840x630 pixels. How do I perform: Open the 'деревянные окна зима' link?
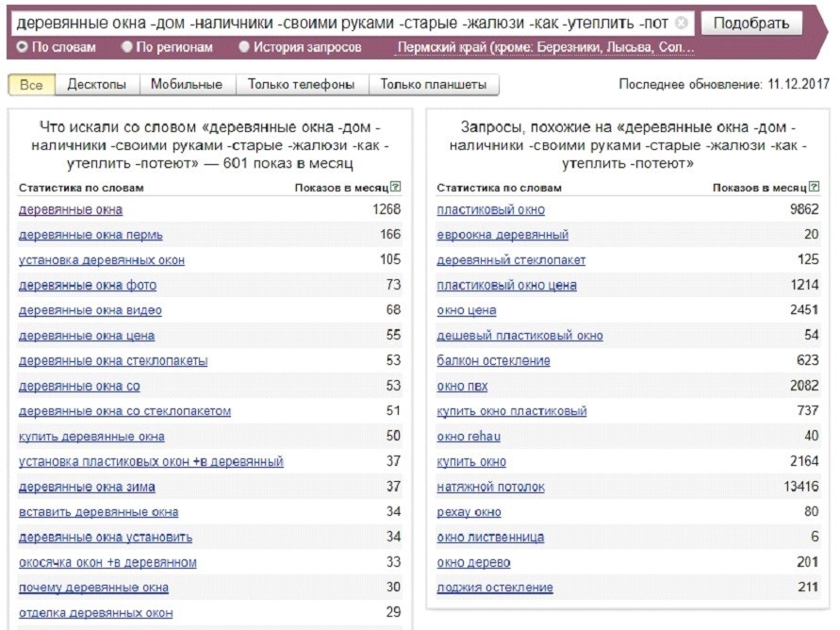click(x=87, y=487)
